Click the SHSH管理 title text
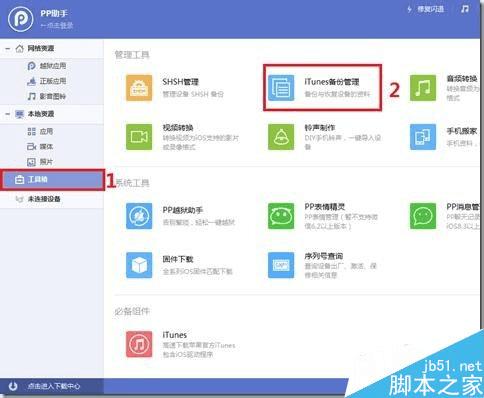484x398 pixels. click(180, 82)
